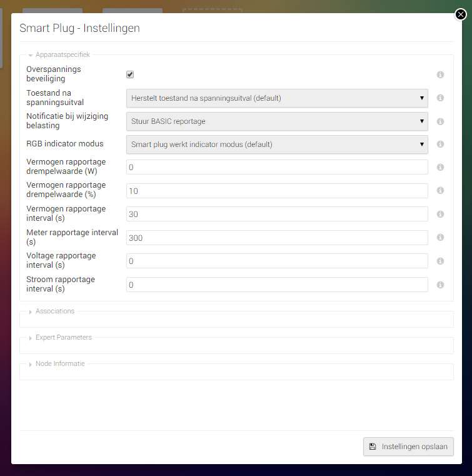Click info icon for Voltage rapportage interval

(x=440, y=261)
